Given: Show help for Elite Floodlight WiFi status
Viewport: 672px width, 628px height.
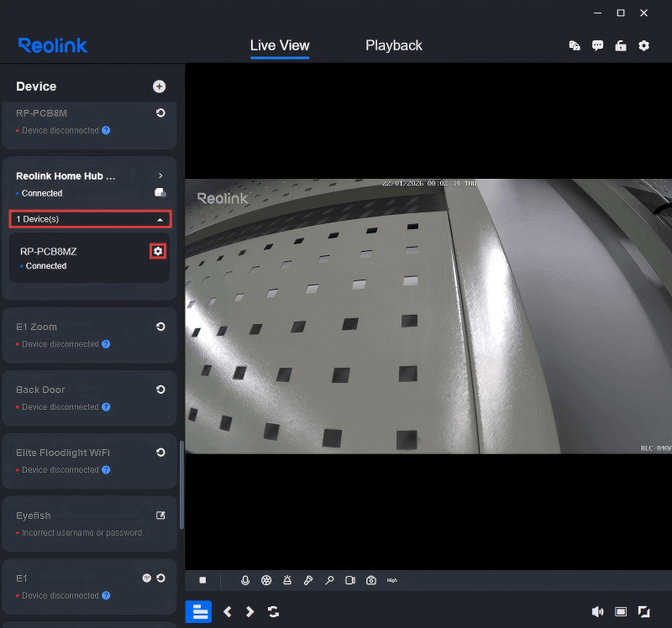Looking at the screenshot, I should tap(106, 470).
